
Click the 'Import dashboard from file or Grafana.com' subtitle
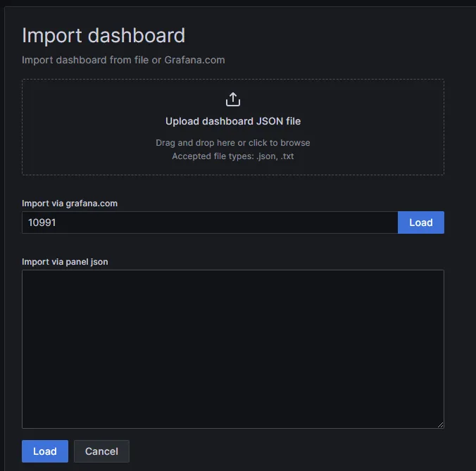pos(123,60)
